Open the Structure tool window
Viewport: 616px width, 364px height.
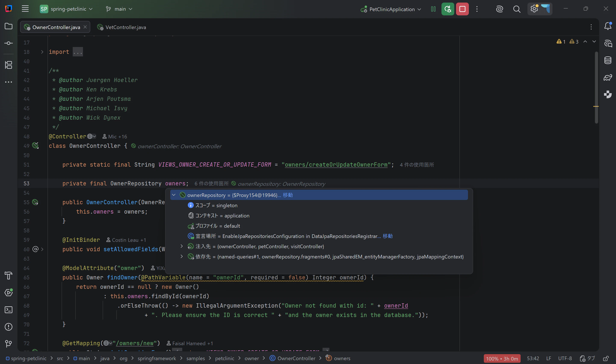pos(9,65)
